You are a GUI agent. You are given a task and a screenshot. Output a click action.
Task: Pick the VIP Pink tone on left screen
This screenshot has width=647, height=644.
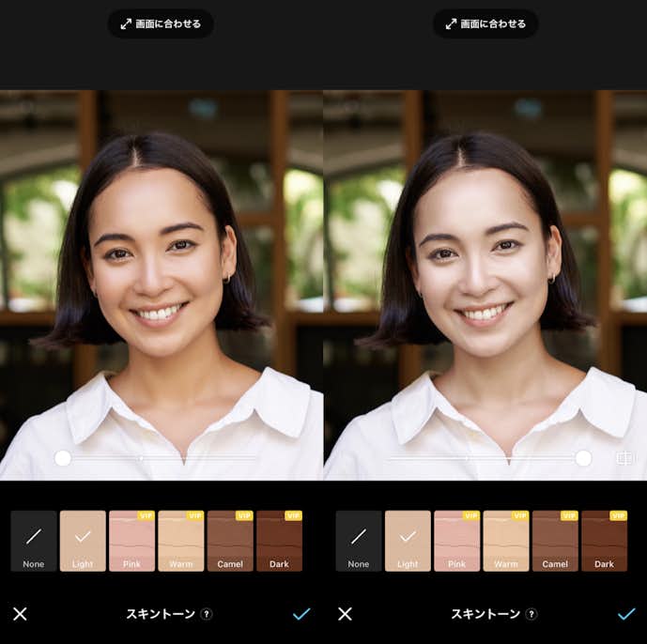(131, 542)
